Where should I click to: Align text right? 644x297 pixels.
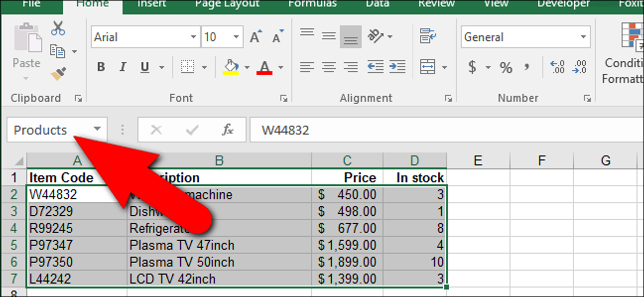350,67
